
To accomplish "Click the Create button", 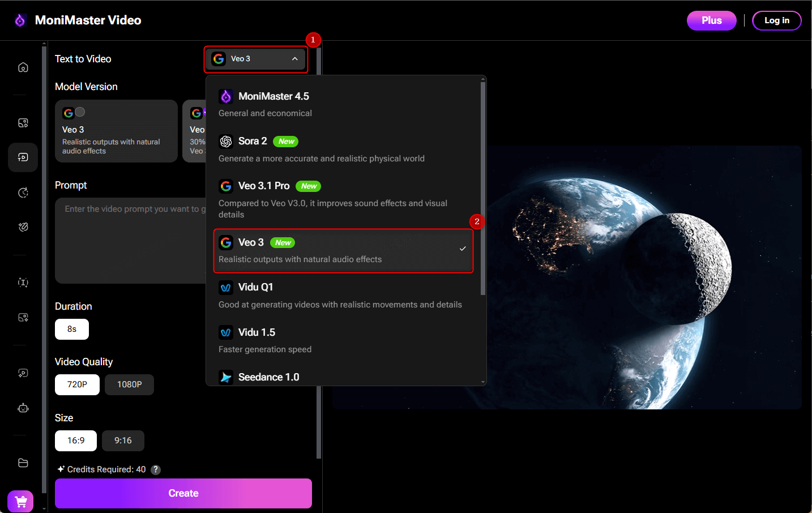I will coord(183,493).
